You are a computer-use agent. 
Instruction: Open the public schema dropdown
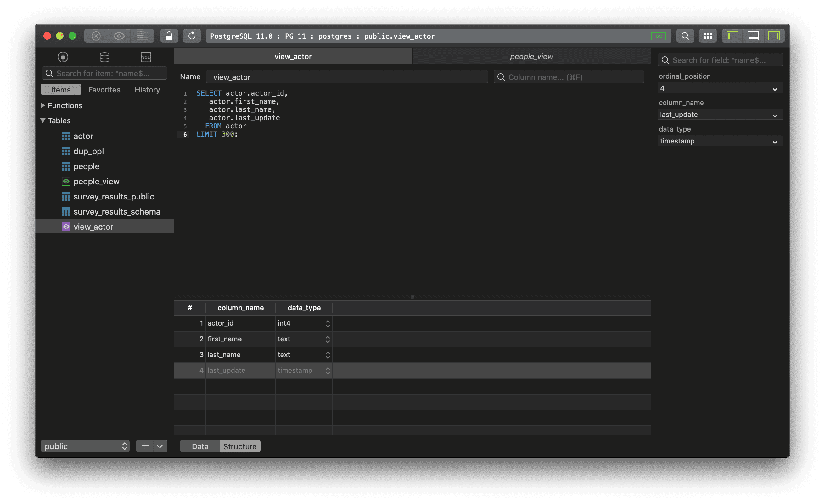coord(85,446)
